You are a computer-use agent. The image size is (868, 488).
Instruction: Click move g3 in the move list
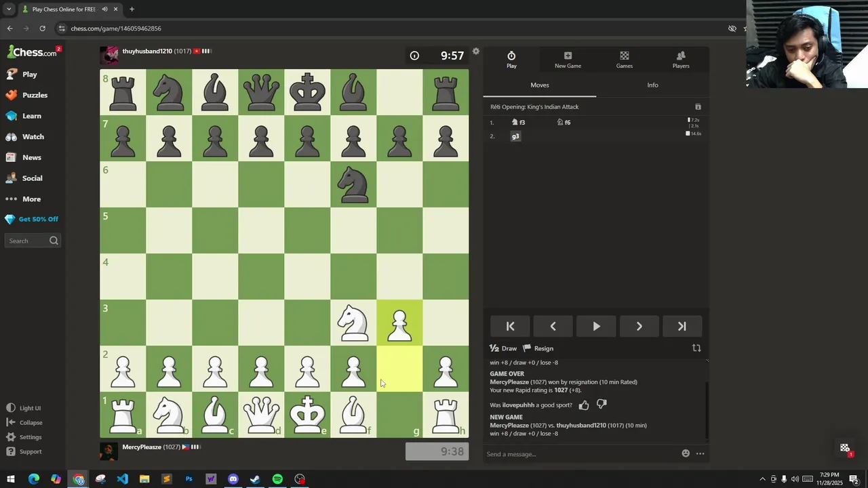[515, 136]
